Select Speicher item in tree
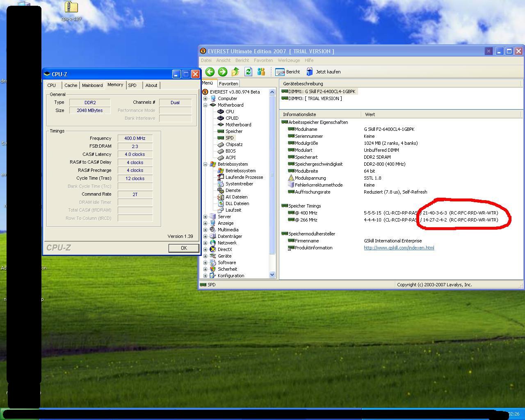Viewport: 525px width, 420px height. pyautogui.click(x=234, y=131)
